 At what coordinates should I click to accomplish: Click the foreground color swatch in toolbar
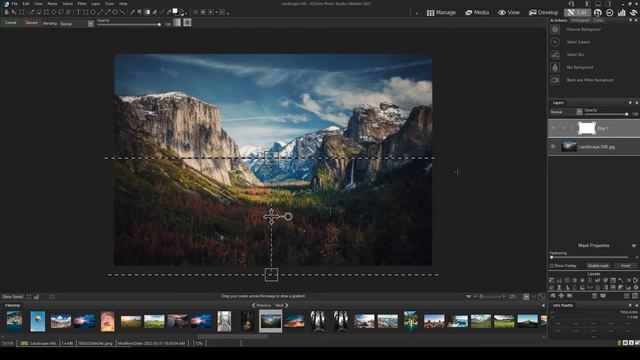tap(175, 11)
